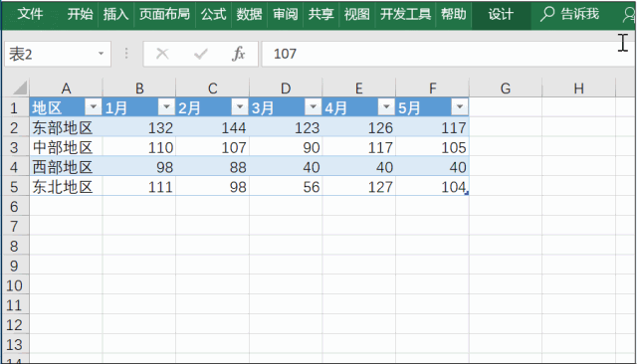Switch to the 页面布局 ribbon tab
Viewport: 637px width, 364px height.
click(164, 14)
